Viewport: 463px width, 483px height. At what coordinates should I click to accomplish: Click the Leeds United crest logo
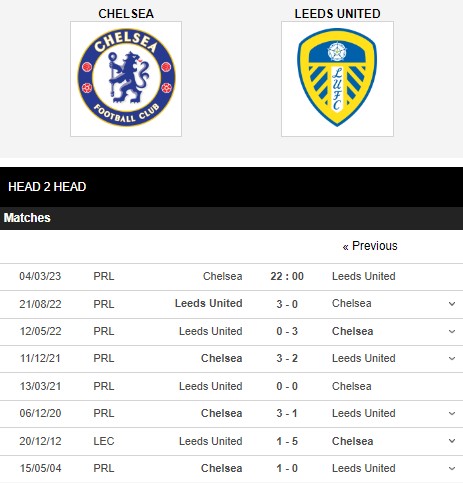point(337,79)
